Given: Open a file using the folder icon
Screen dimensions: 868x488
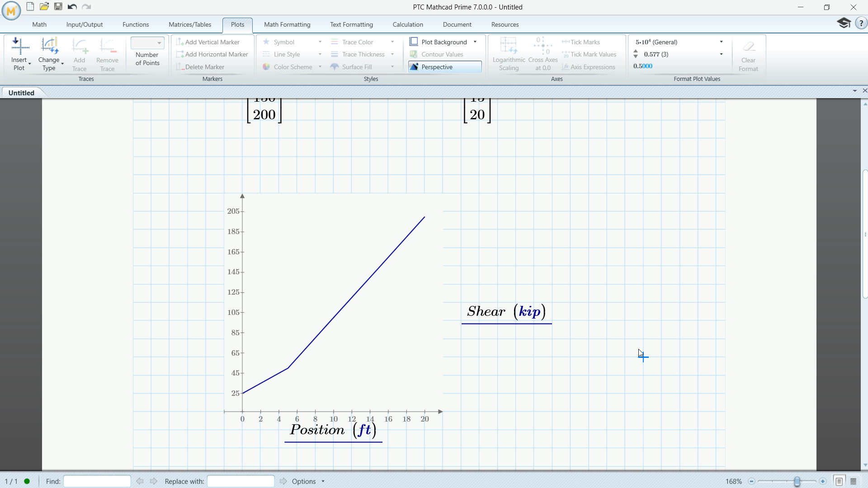Looking at the screenshot, I should [x=44, y=7].
